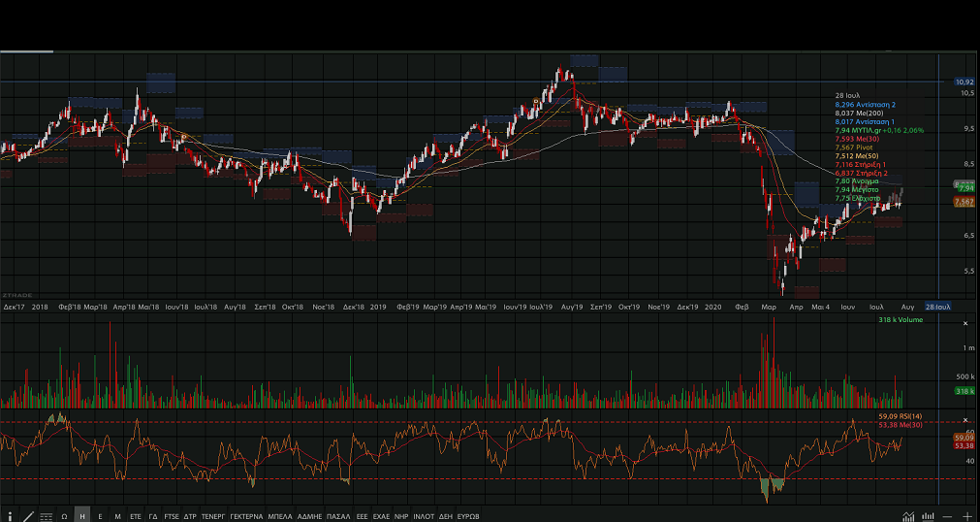The image size is (980, 522).
Task: Click the info 'i' icon
Action: coord(11,515)
